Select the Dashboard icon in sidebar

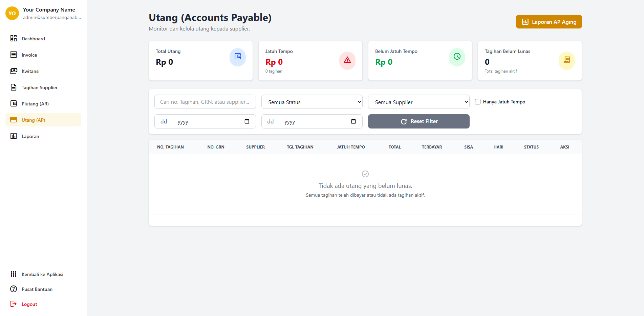tap(14, 38)
